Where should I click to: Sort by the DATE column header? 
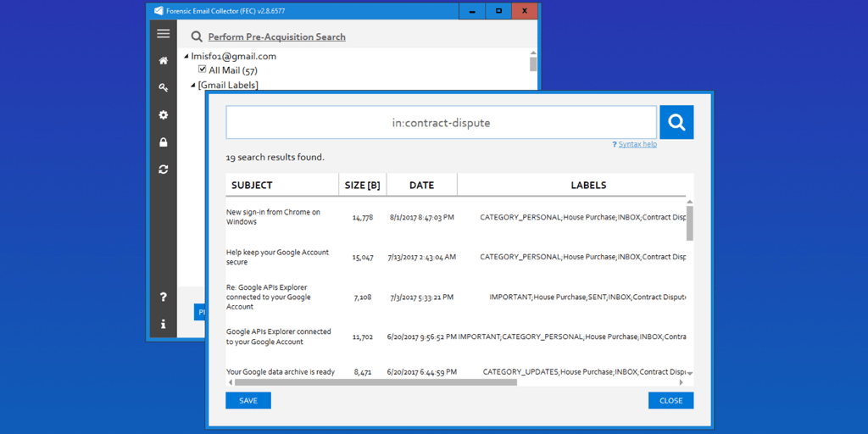(422, 185)
